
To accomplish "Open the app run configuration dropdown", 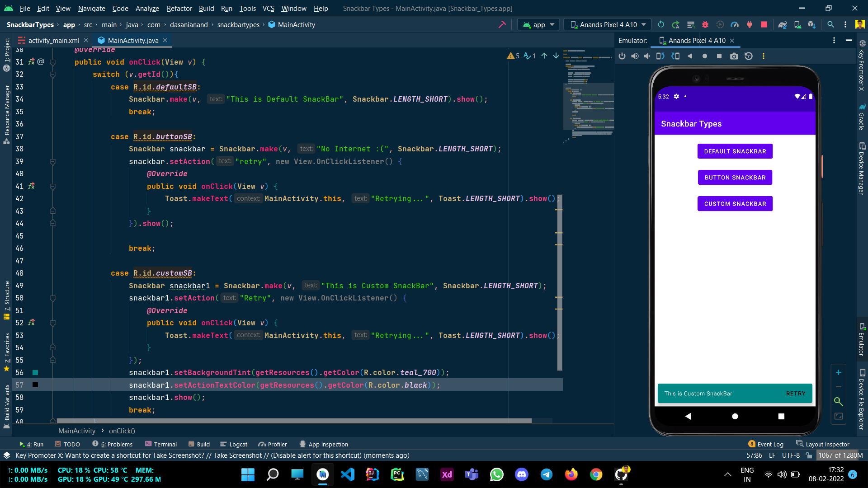I will (x=538, y=24).
